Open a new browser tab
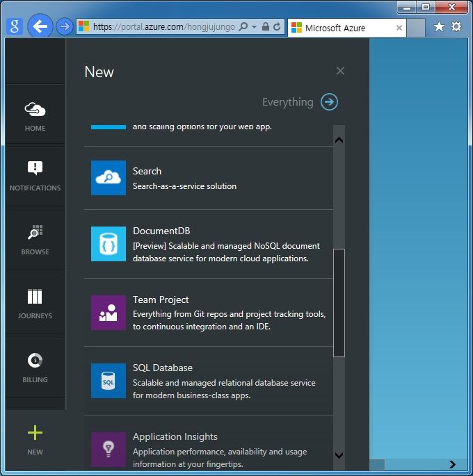This screenshot has width=473, height=476. coord(415,28)
